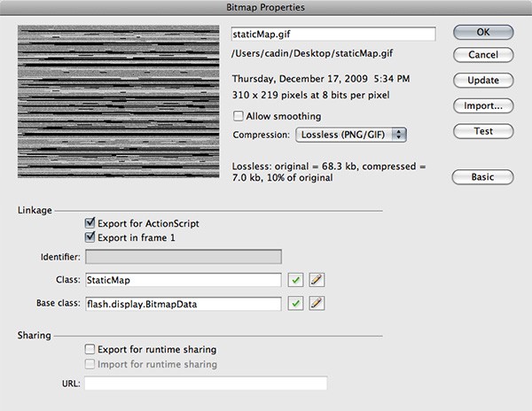
Task: Click the staticMap.gif name field
Action: 332,34
